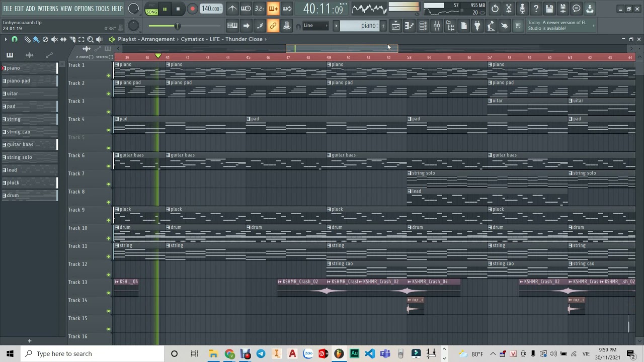Open the Line snap dropdown
Screen dimensions: 644x362
click(x=315, y=26)
